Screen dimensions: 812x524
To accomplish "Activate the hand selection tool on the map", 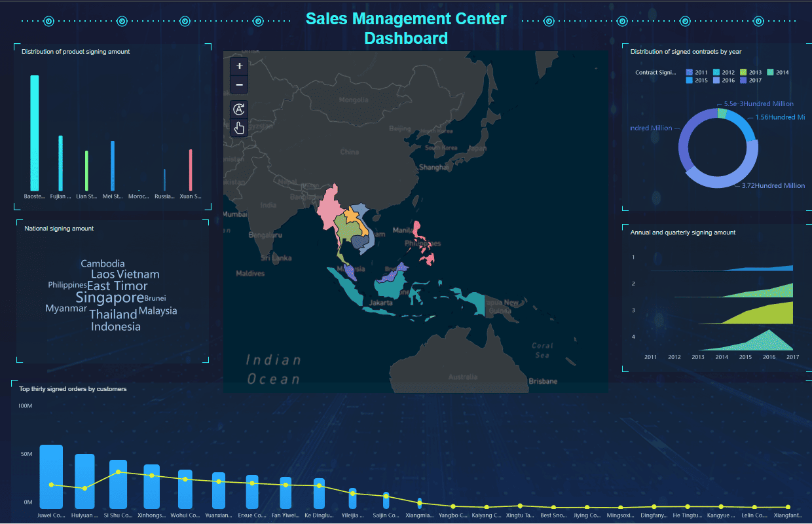I will point(239,128).
